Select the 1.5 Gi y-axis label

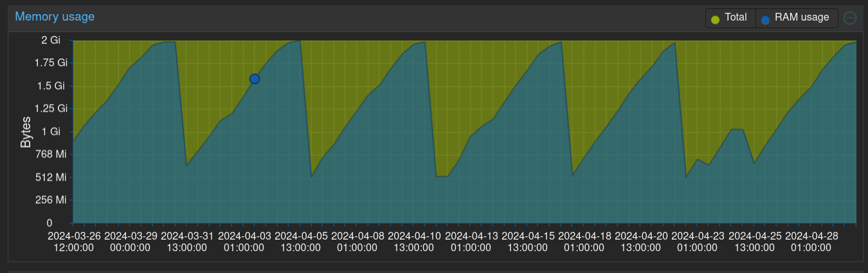tap(51, 86)
